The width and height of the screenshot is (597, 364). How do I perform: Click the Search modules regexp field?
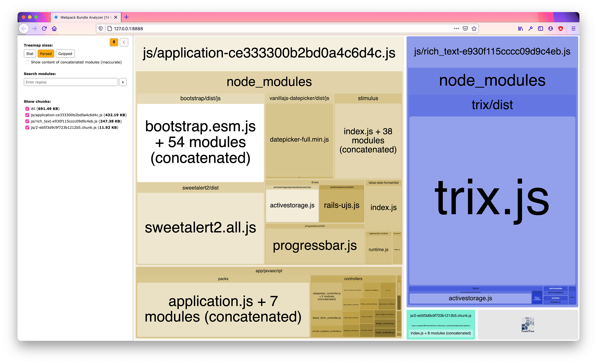(x=71, y=82)
